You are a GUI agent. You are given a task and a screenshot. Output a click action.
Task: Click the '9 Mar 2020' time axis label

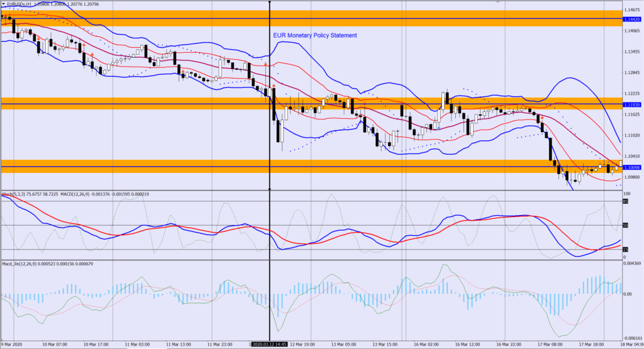pos(13,345)
